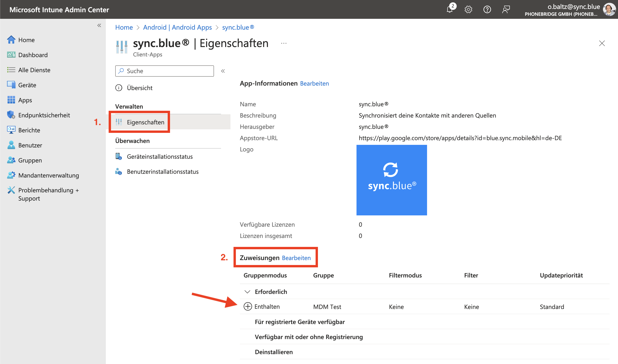Close the Eigenschaften blade

pos(602,44)
